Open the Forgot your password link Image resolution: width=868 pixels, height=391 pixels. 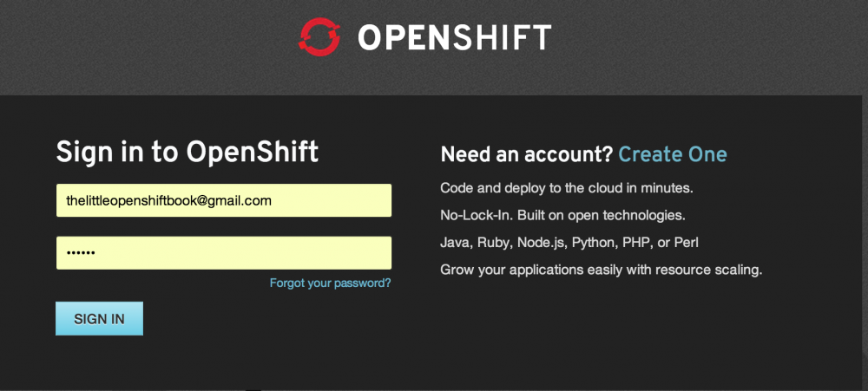pyautogui.click(x=330, y=283)
